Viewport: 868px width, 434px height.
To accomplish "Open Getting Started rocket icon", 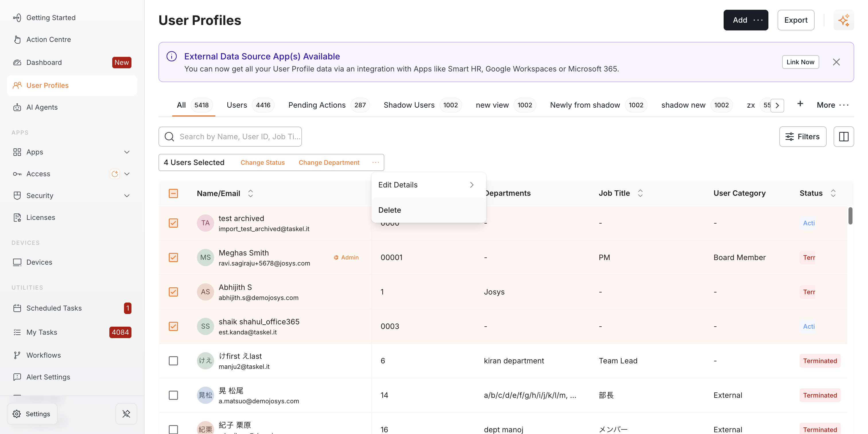I will 17,18.
